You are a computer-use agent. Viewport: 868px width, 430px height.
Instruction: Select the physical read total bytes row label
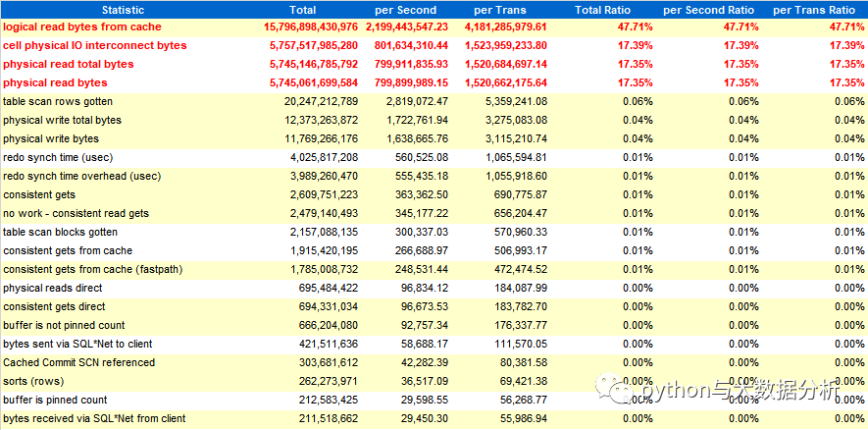coord(68,65)
